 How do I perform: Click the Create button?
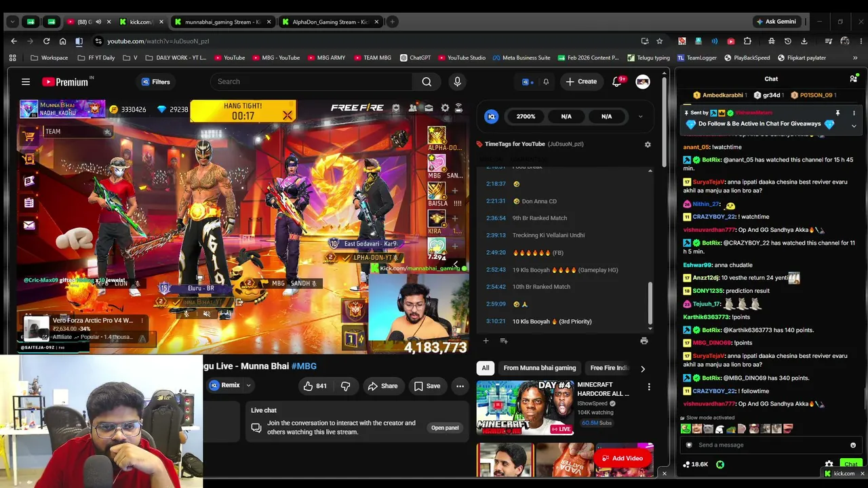[581, 81]
